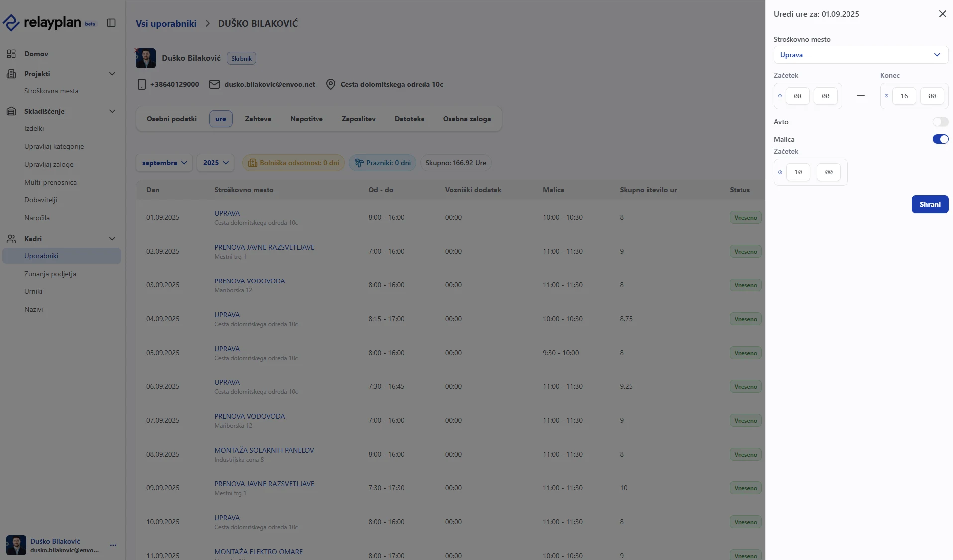Switch to Osebna zaloga tab
Viewport: 953px width, 560px height.
pos(467,119)
